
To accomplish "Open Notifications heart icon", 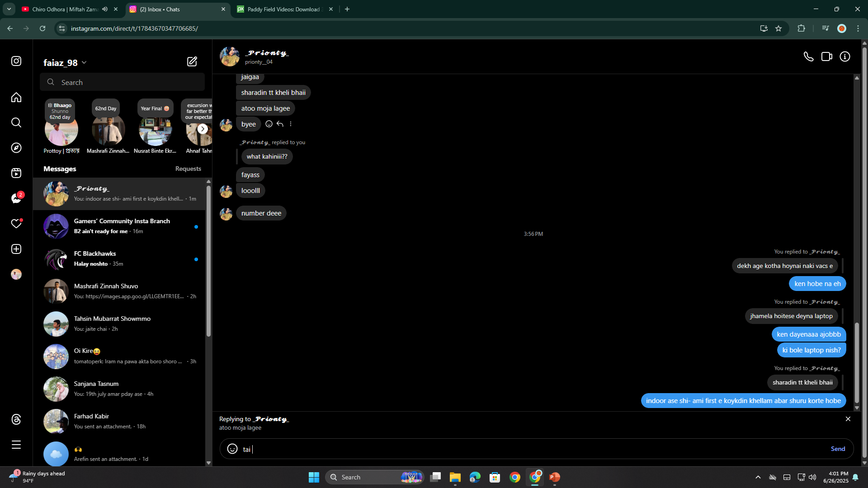I will tap(16, 224).
